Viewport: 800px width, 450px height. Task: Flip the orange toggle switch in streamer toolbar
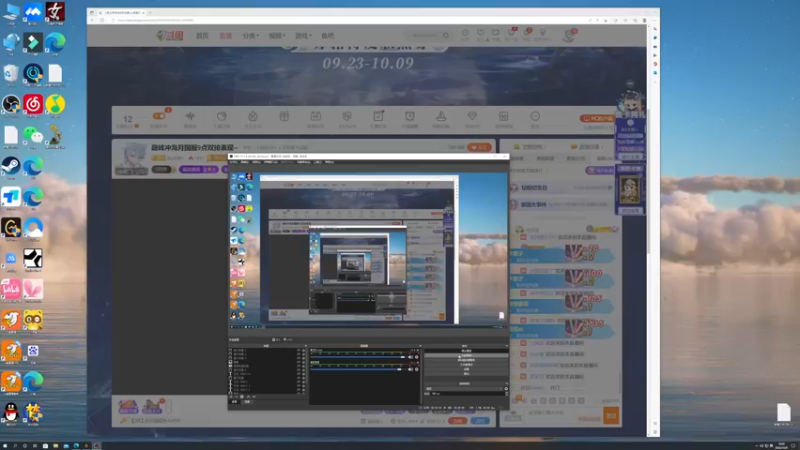[159, 116]
